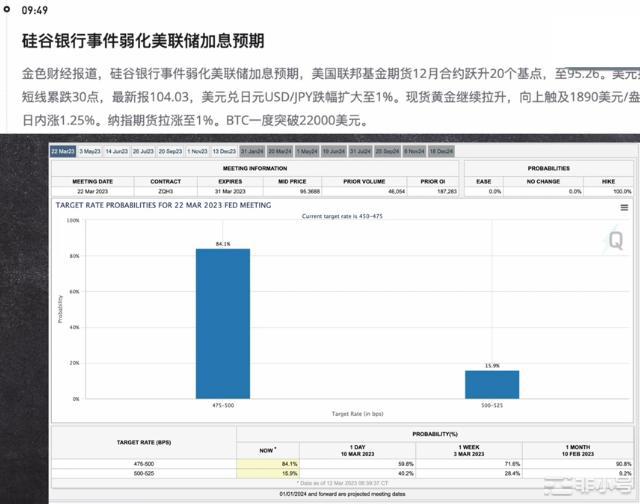Click the 500-525 target rate row label

click(x=144, y=473)
